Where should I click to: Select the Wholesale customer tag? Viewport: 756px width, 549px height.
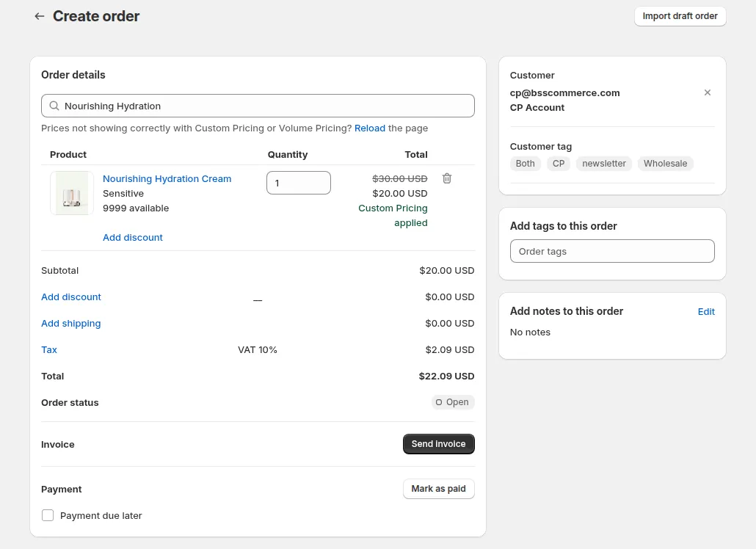[x=665, y=164]
